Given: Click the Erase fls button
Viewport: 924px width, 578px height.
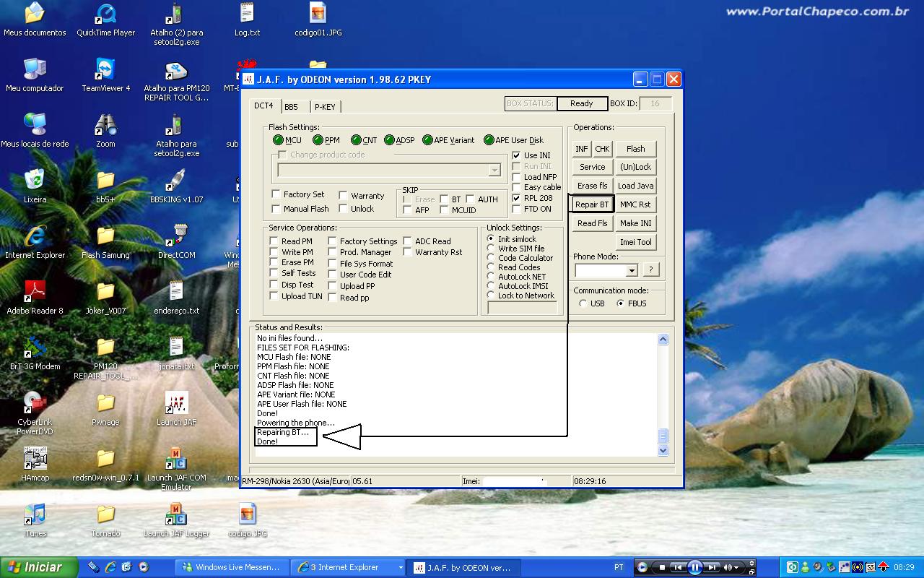Looking at the screenshot, I should tap(593, 186).
